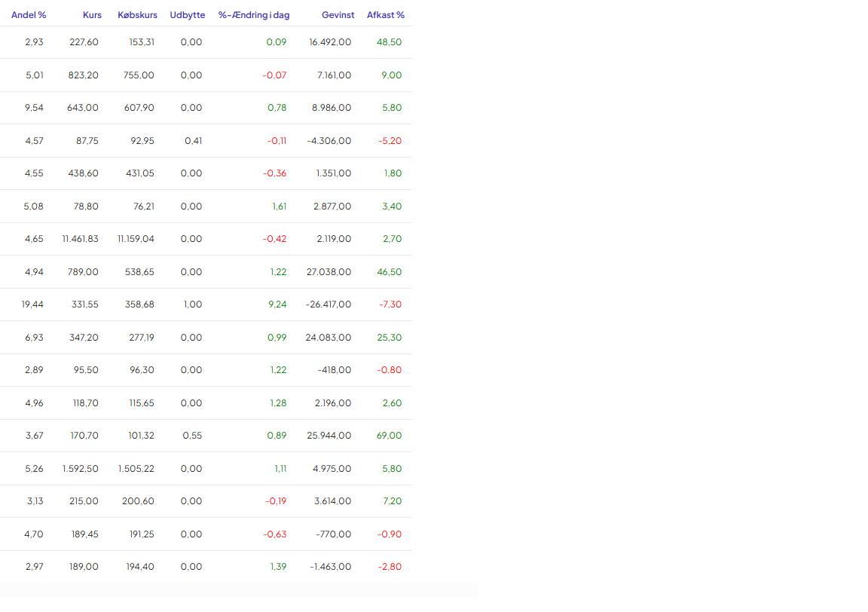Sort by Afkast % column header
Image resolution: width=868 pixels, height=612 pixels.
coord(385,15)
